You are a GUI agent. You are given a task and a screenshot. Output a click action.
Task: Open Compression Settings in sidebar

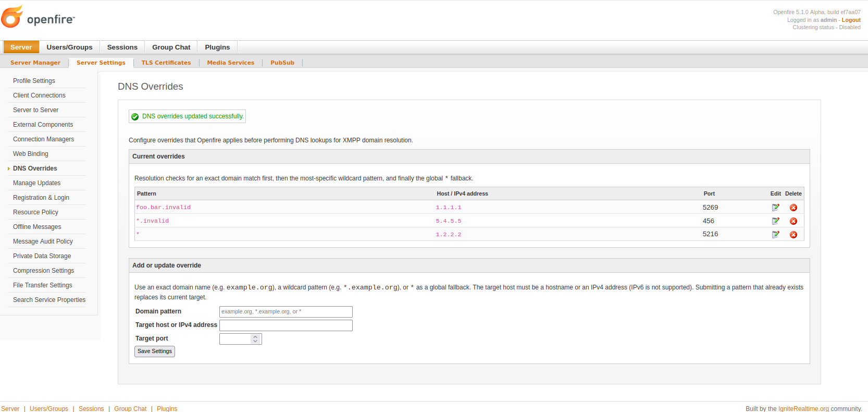tap(43, 271)
